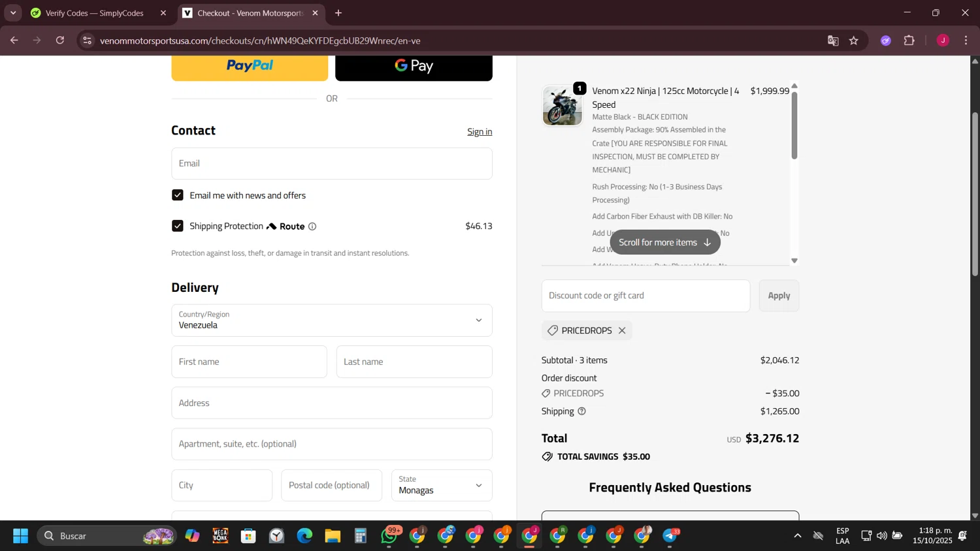980x551 pixels.
Task: Click the PayPal express checkout button
Action: pos(250,67)
